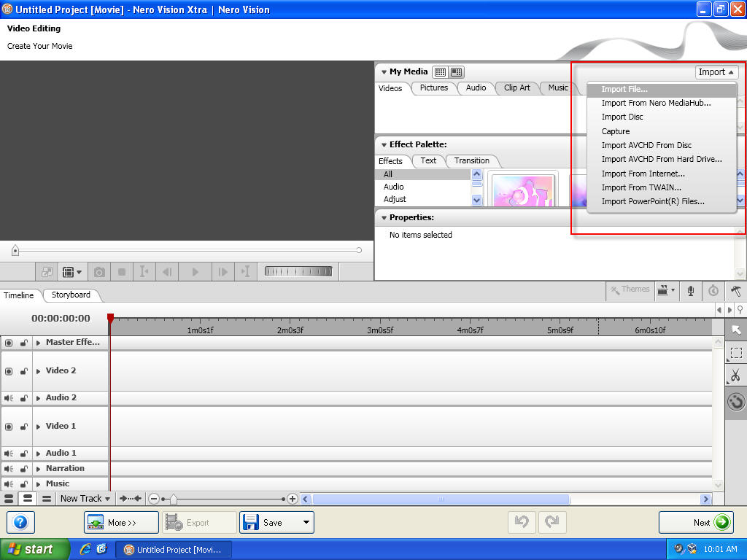This screenshot has width=747, height=560.
Task: Click the play button in preview controls
Action: pos(195,272)
